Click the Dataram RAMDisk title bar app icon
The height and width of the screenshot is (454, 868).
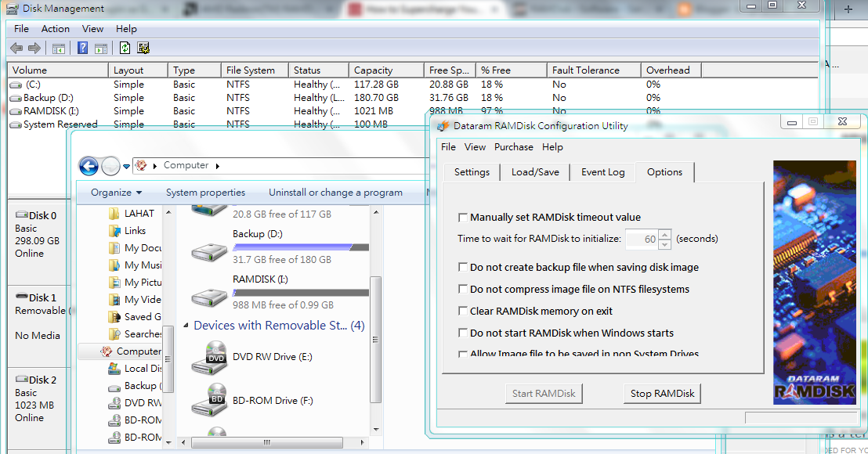coord(443,126)
